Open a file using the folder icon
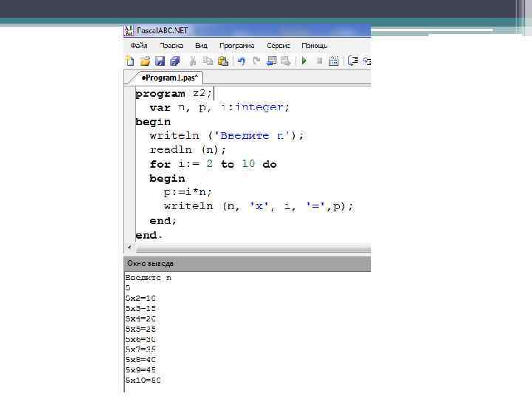 (145, 61)
